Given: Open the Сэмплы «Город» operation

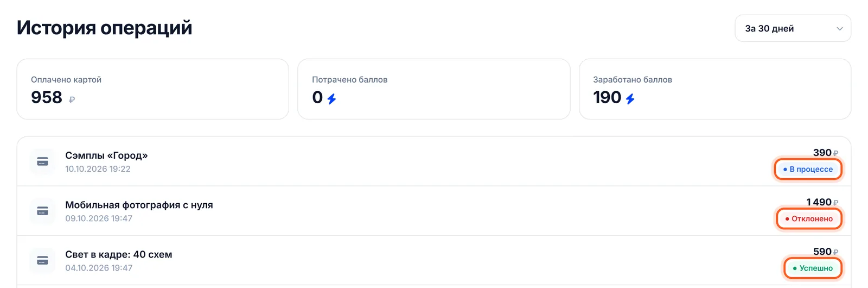Looking at the screenshot, I should [434, 161].
